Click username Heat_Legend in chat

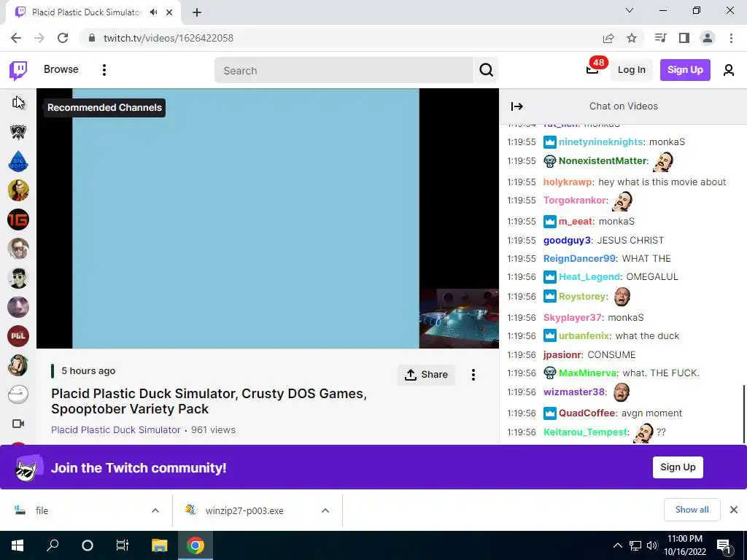(x=589, y=276)
